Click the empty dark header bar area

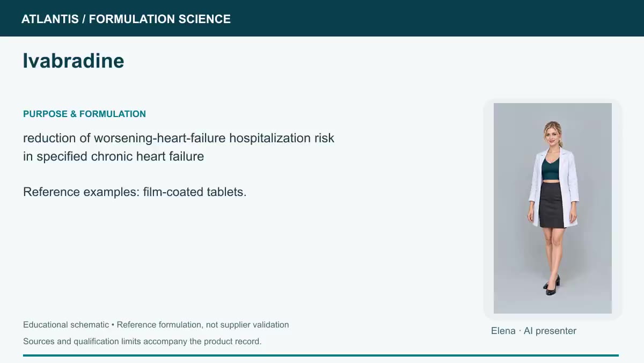point(429,18)
